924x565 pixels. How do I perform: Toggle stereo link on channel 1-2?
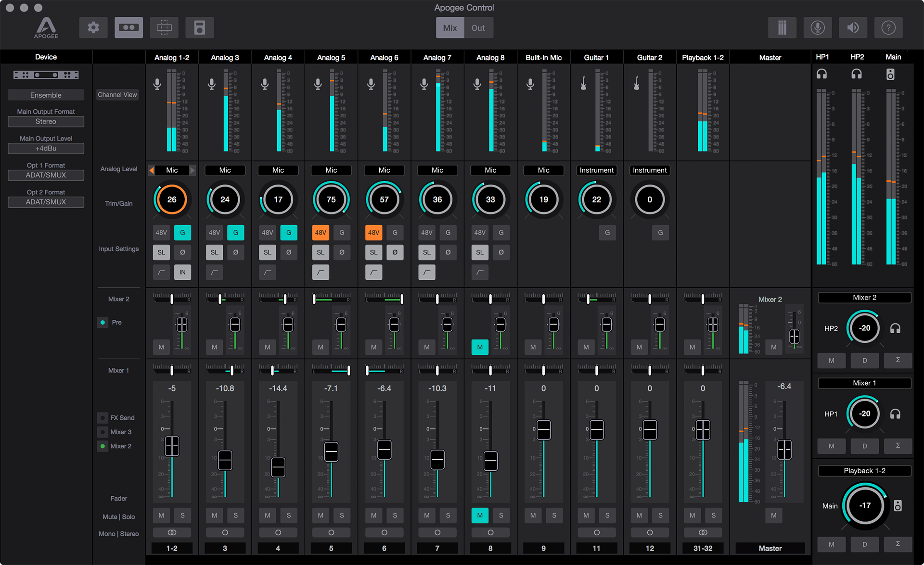coord(172,532)
